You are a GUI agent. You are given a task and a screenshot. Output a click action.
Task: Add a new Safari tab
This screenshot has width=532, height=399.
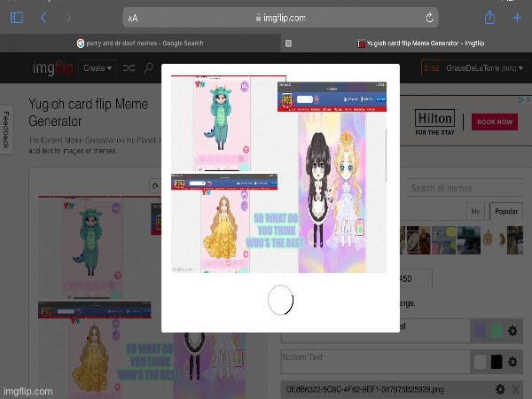(x=517, y=18)
